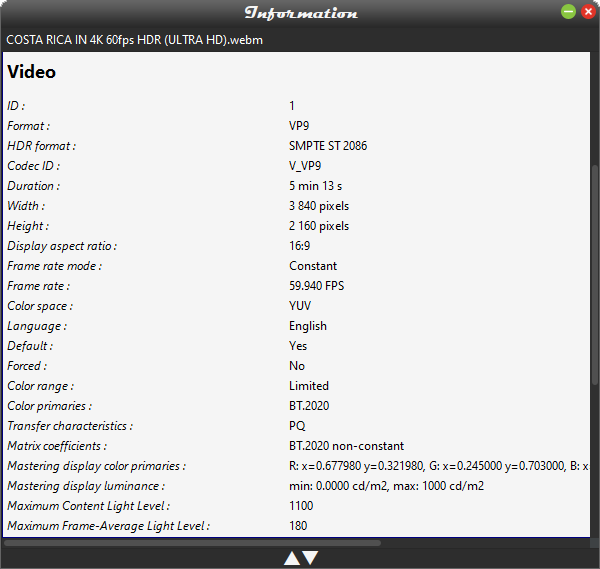This screenshot has height=569, width=600.
Task: Click the green minimize circle button
Action: click(568, 11)
